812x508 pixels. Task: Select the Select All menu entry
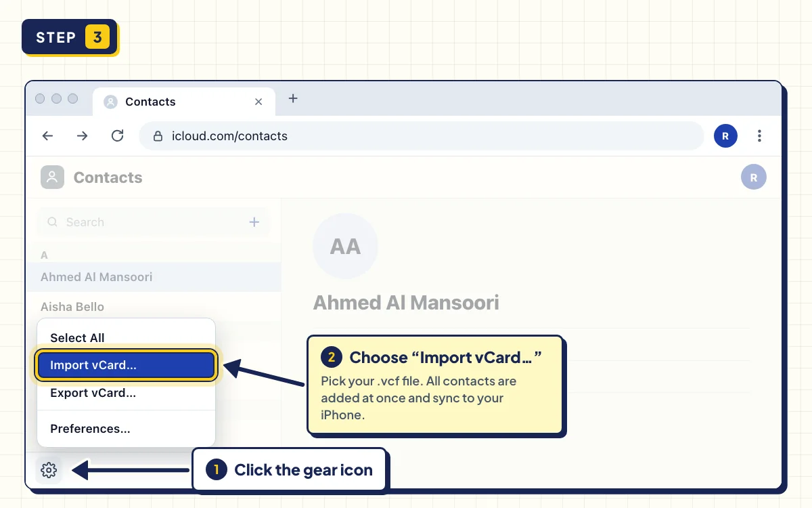tap(127, 338)
